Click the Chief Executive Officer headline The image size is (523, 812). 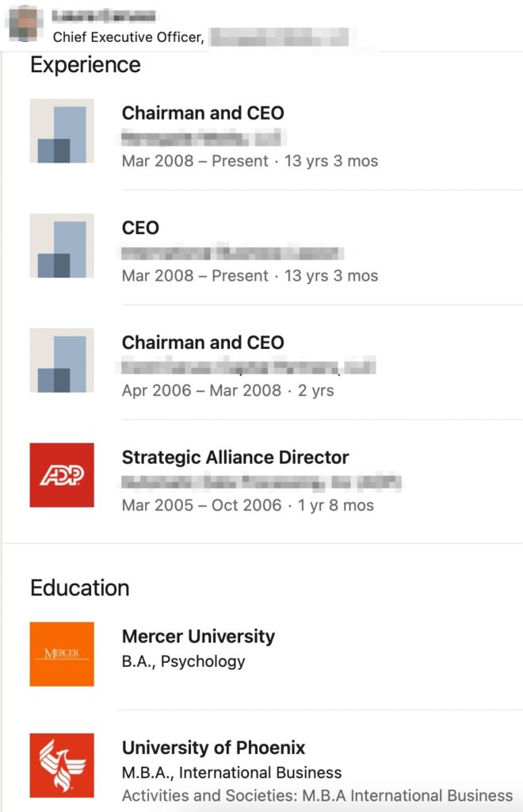click(x=128, y=37)
